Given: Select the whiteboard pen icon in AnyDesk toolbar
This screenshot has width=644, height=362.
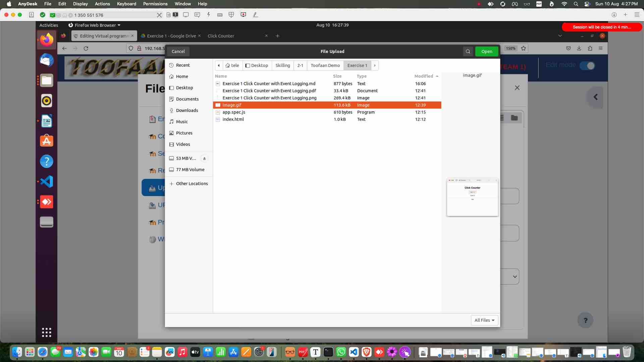Looking at the screenshot, I should [256, 15].
